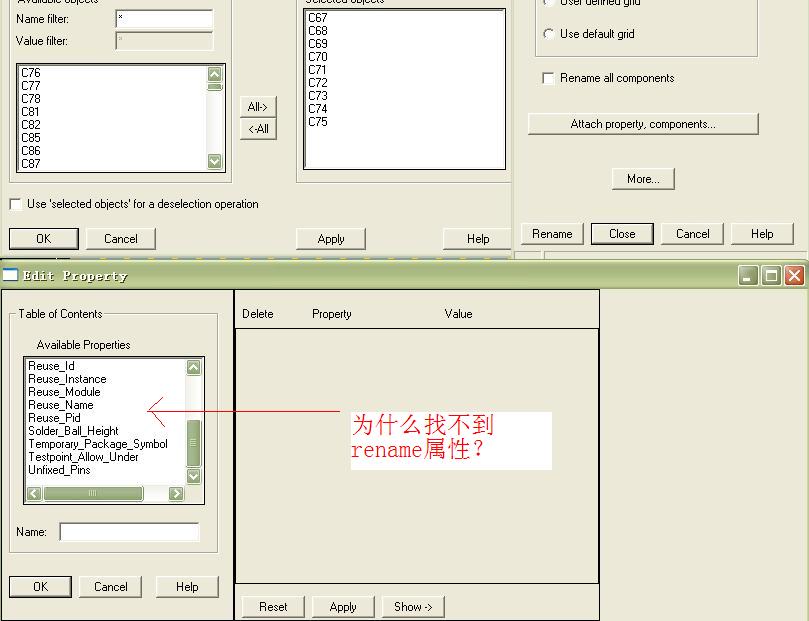Open Help in the find-by-name dialog
Image resolution: width=809 pixels, height=621 pixels.
coord(478,239)
